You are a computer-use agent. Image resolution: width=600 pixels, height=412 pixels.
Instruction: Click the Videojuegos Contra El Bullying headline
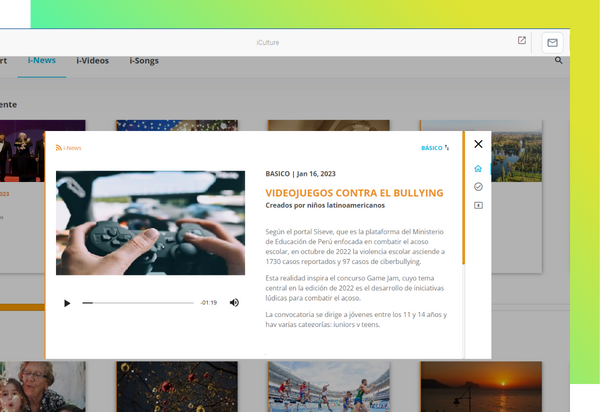click(353, 191)
